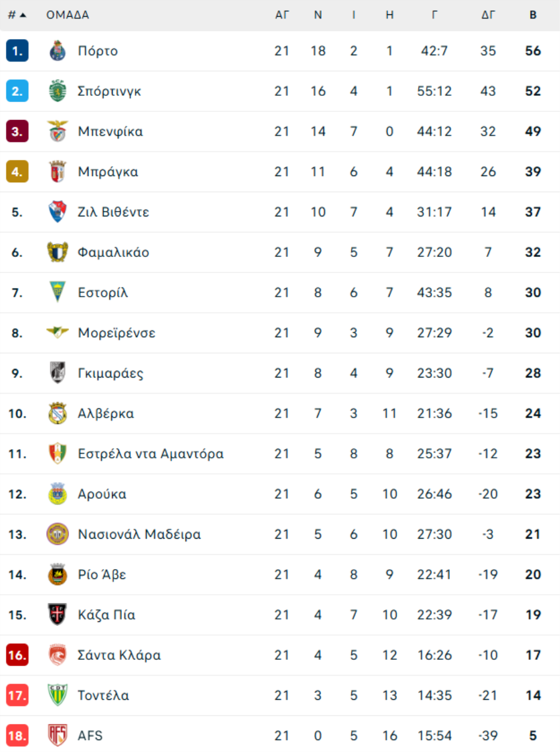The width and height of the screenshot is (560, 752).
Task: Sort standings by the Β points header
Action: [533, 15]
